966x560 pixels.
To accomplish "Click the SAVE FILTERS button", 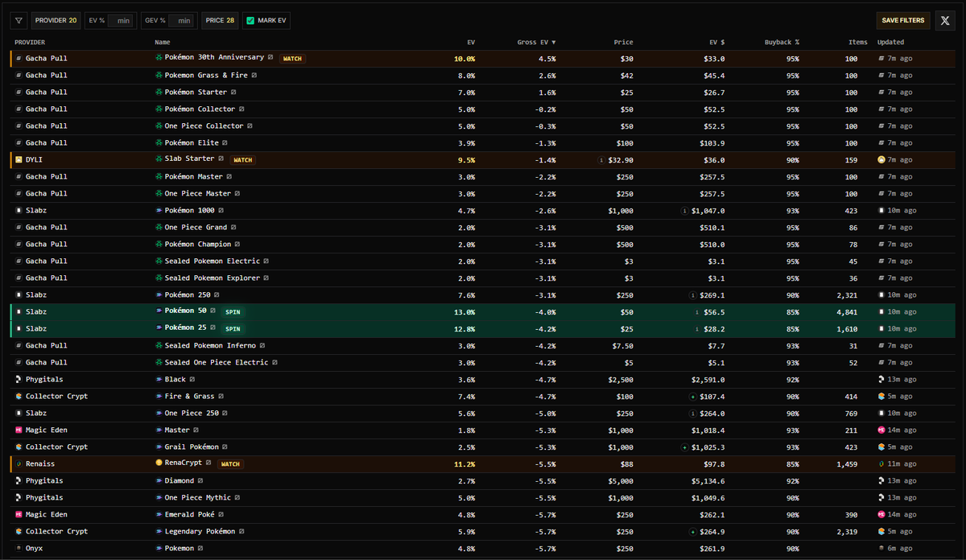I will pyautogui.click(x=903, y=20).
